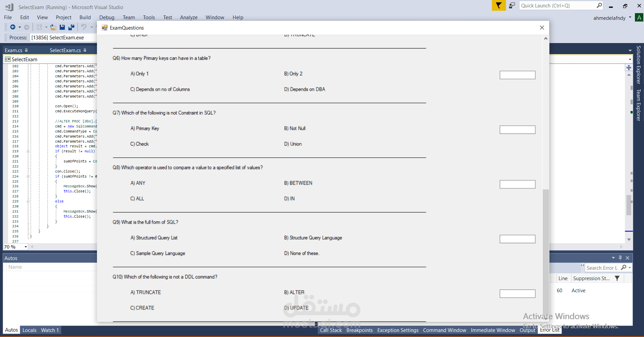Switch to the Locals tab
Viewport: 644px width, 337px height.
point(29,330)
